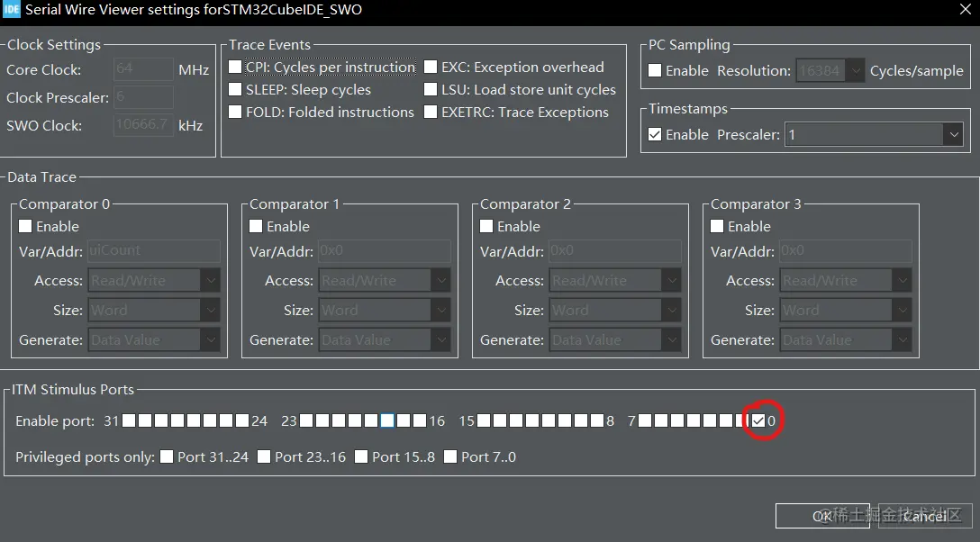Open Comparator 3 Access dropdown
The image size is (980, 542).
click(846, 280)
